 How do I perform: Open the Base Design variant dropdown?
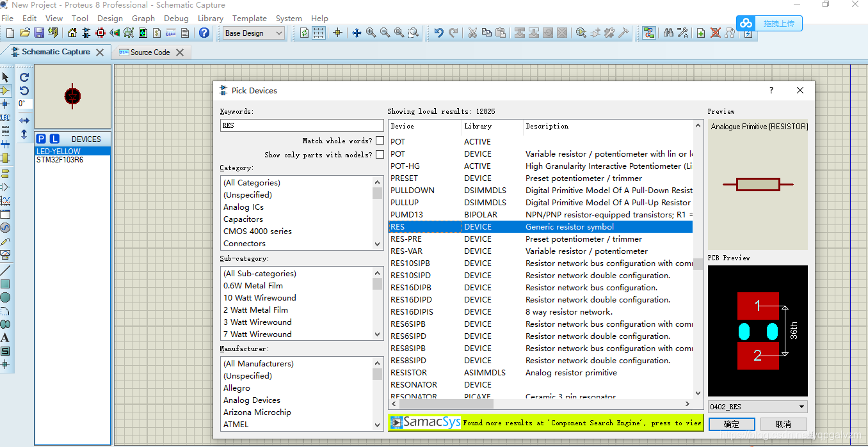click(254, 33)
